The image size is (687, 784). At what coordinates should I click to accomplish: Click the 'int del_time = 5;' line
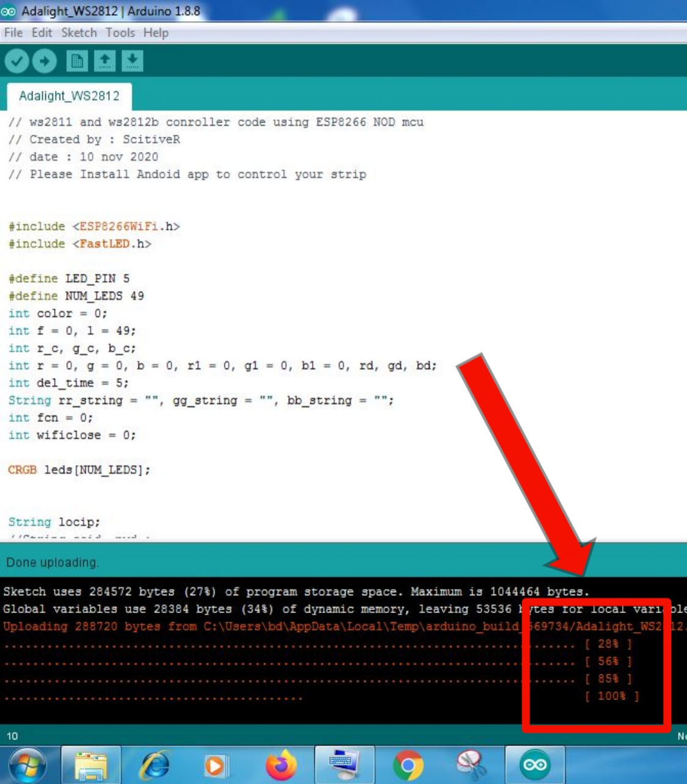[x=69, y=383]
